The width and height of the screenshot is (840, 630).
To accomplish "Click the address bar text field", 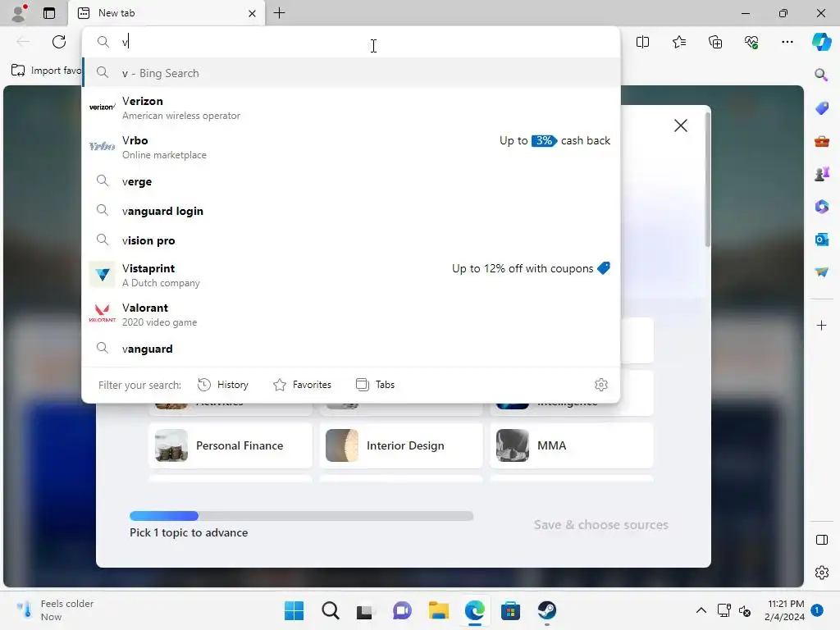I will 351,42.
